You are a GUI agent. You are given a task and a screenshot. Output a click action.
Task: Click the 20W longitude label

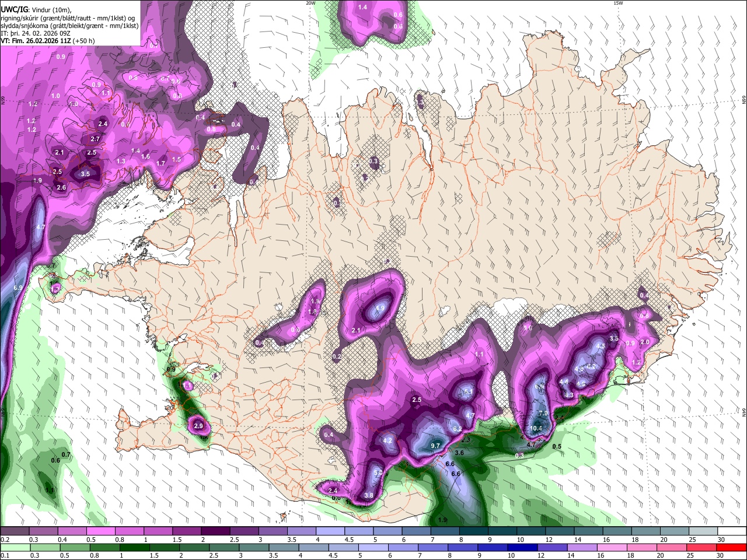tap(310, 3)
